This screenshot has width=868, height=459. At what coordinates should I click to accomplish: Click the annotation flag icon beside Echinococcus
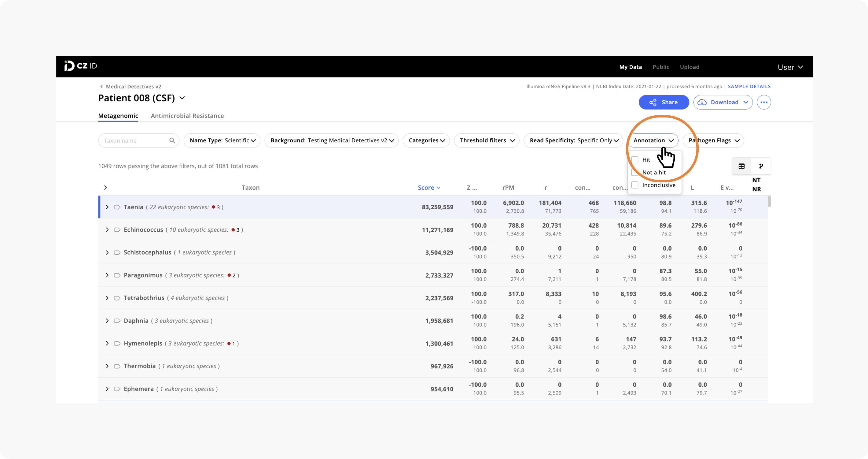(117, 230)
